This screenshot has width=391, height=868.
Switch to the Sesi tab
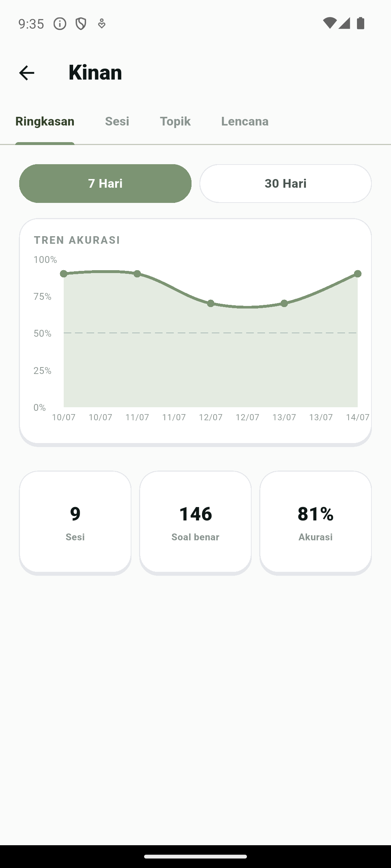click(117, 121)
